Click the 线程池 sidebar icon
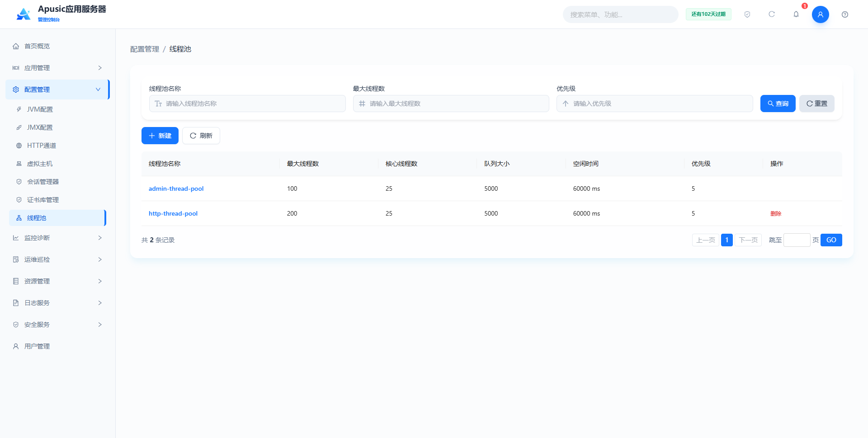 (x=19, y=218)
